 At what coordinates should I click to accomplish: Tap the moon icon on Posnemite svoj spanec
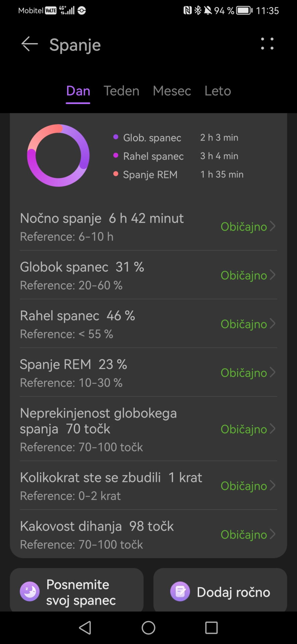pos(30,591)
